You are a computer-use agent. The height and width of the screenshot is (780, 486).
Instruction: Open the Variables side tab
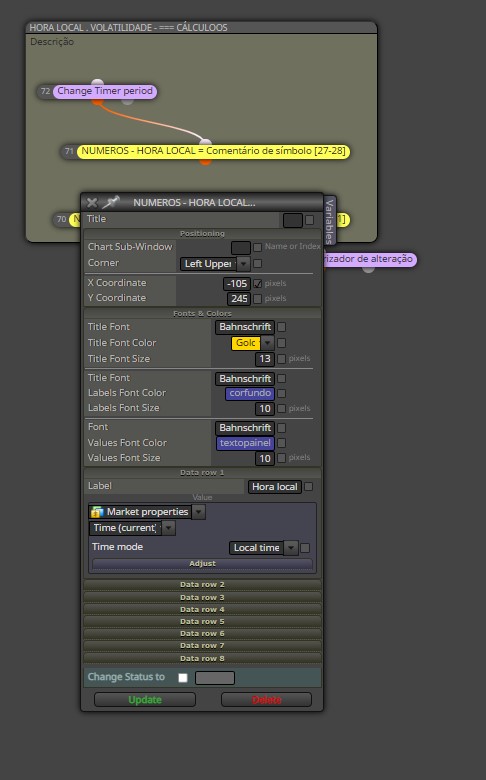[x=329, y=221]
